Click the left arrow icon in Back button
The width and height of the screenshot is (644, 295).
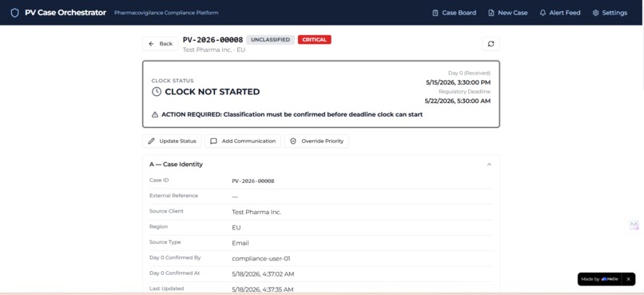pyautogui.click(x=151, y=43)
